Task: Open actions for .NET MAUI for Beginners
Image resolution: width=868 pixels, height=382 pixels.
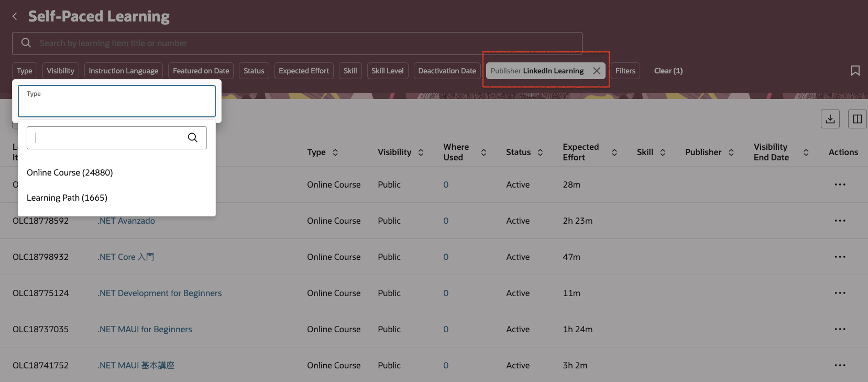Action: point(840,329)
